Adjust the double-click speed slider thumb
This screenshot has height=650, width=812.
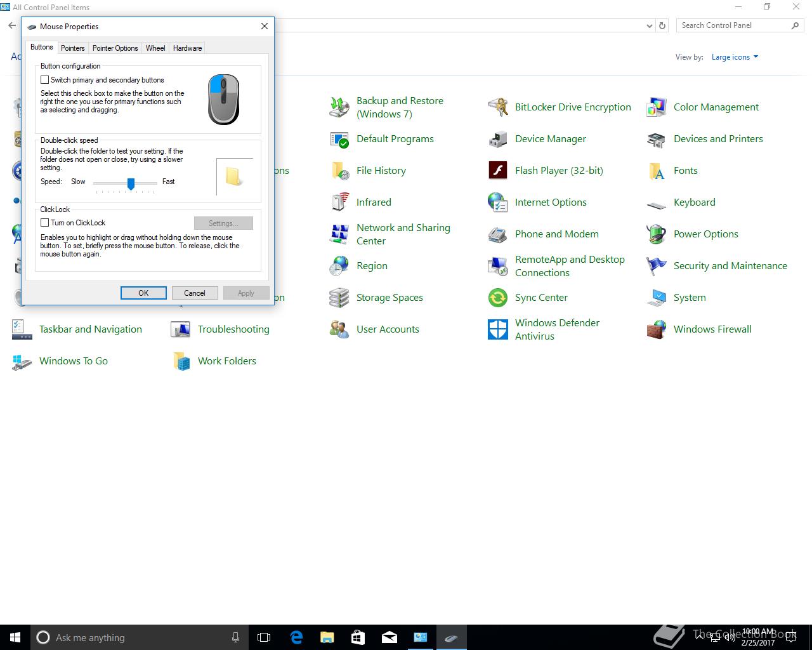pos(131,183)
